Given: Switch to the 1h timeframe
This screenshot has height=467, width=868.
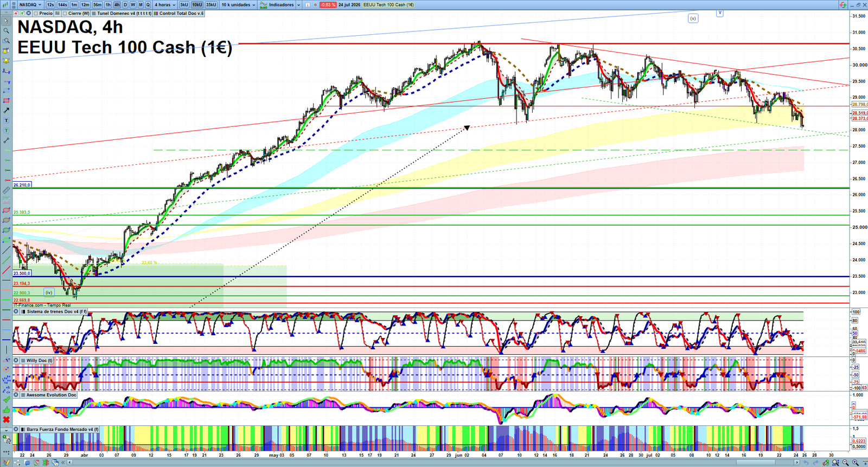Looking at the screenshot, I should (108, 4).
